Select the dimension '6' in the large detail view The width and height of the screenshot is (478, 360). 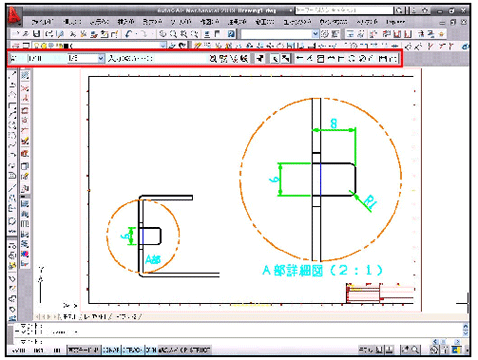click(274, 179)
